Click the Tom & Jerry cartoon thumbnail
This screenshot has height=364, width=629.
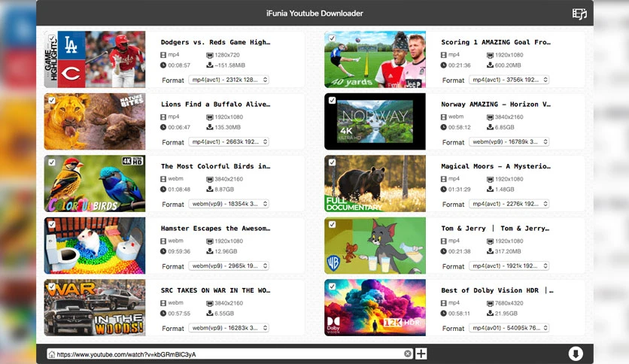[x=375, y=245]
